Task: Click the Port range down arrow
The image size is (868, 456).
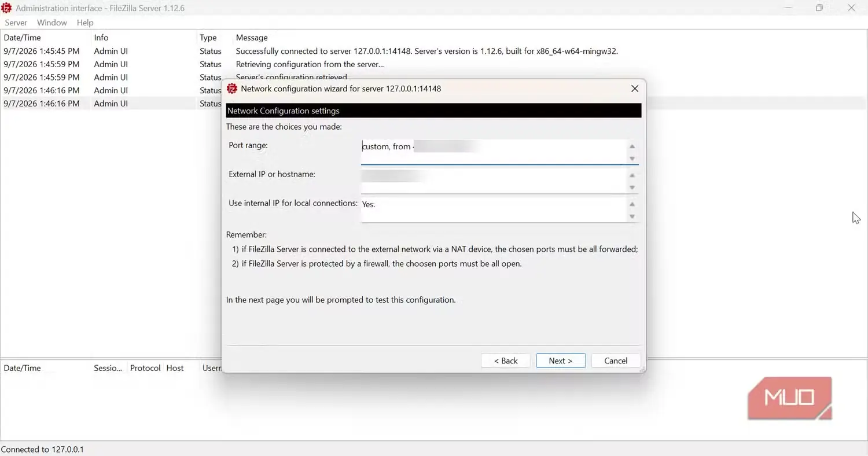Action: (x=632, y=159)
